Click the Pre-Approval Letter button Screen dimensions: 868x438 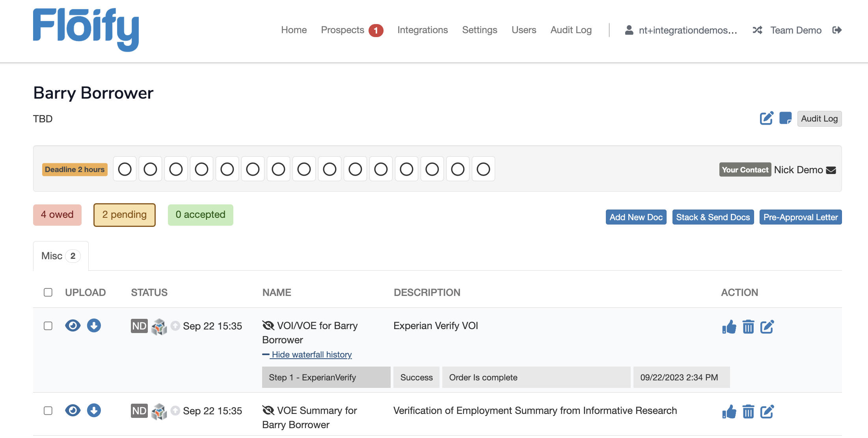coord(800,217)
